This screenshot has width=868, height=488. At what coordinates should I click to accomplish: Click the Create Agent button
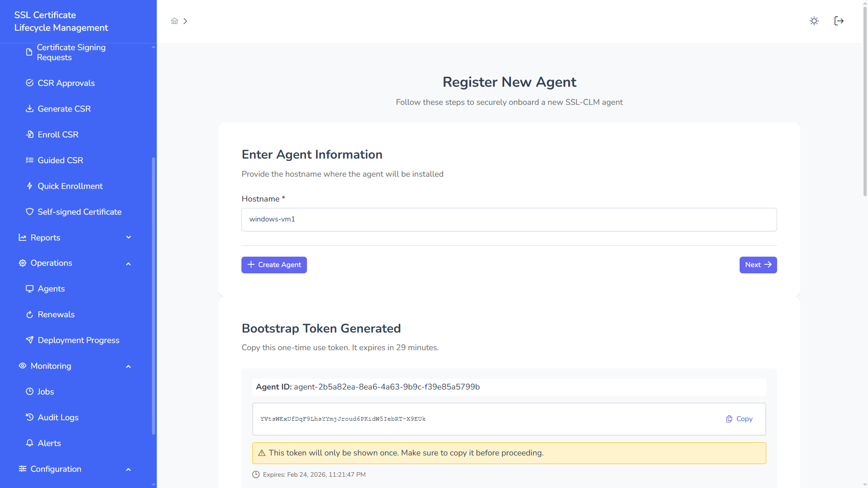tap(274, 265)
